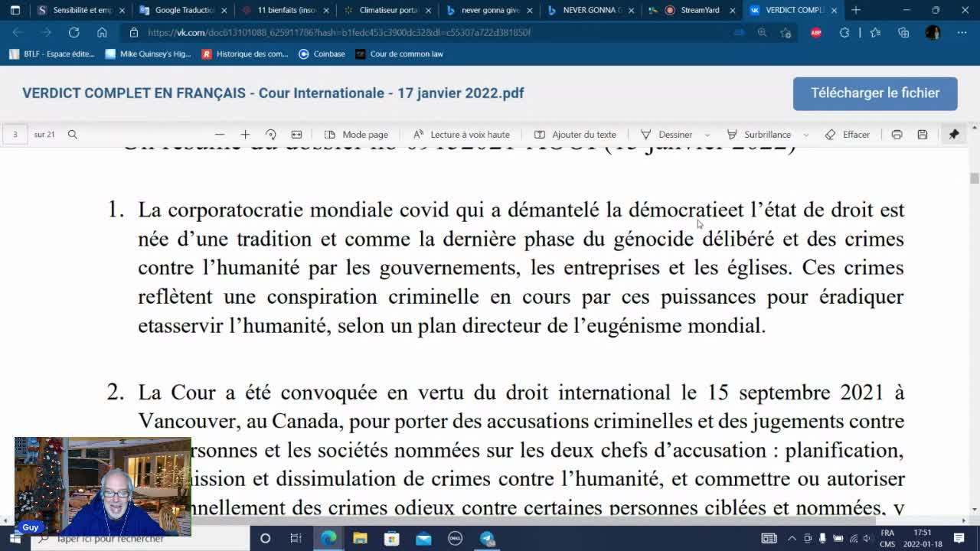The width and height of the screenshot is (980, 551).
Task: Open File Explorer from taskbar
Action: (x=360, y=539)
